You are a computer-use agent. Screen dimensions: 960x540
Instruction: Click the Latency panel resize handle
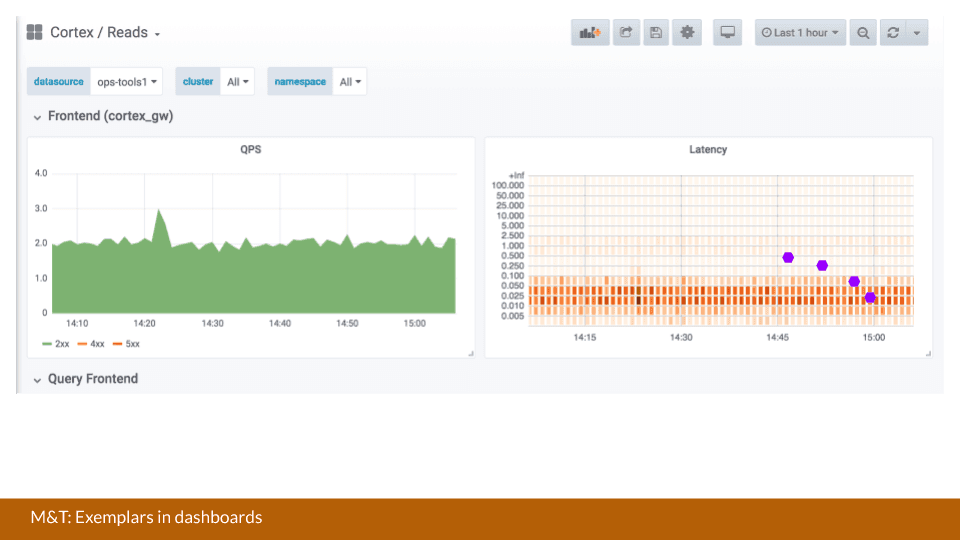pyautogui.click(x=928, y=353)
